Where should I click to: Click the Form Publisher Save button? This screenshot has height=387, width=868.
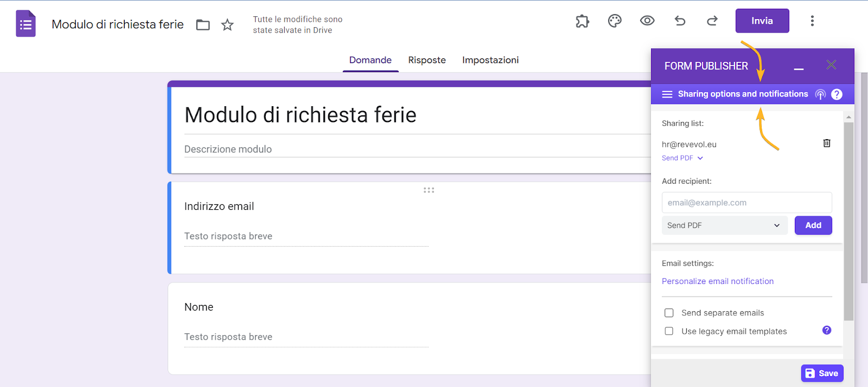click(822, 373)
